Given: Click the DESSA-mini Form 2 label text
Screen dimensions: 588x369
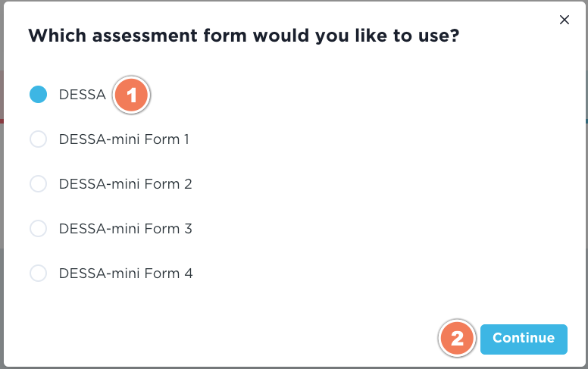Looking at the screenshot, I should [125, 184].
